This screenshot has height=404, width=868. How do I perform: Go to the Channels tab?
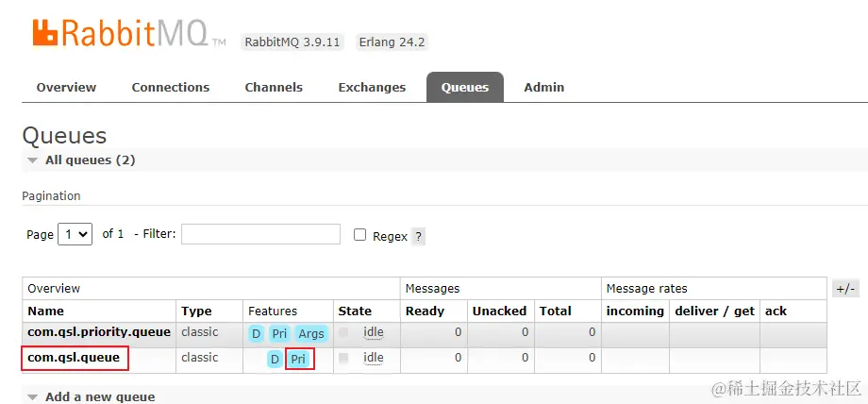click(x=274, y=88)
